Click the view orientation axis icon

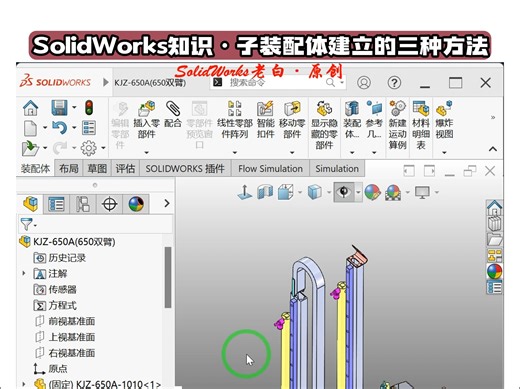coord(245,192)
